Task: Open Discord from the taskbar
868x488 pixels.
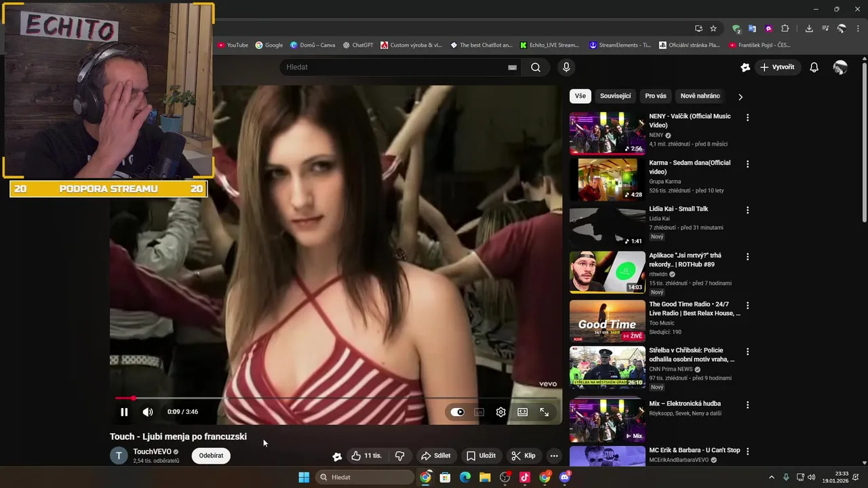Action: coord(565,477)
